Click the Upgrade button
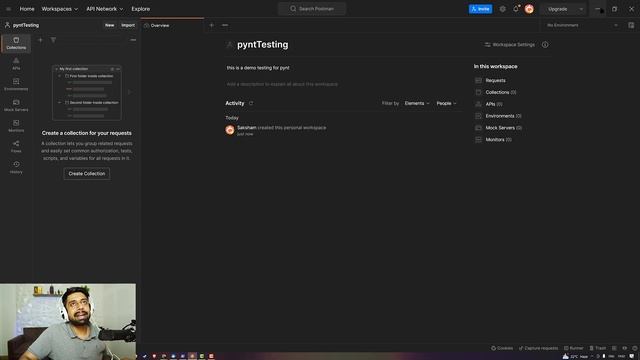Screen dimensions: 640x360 [x=558, y=9]
